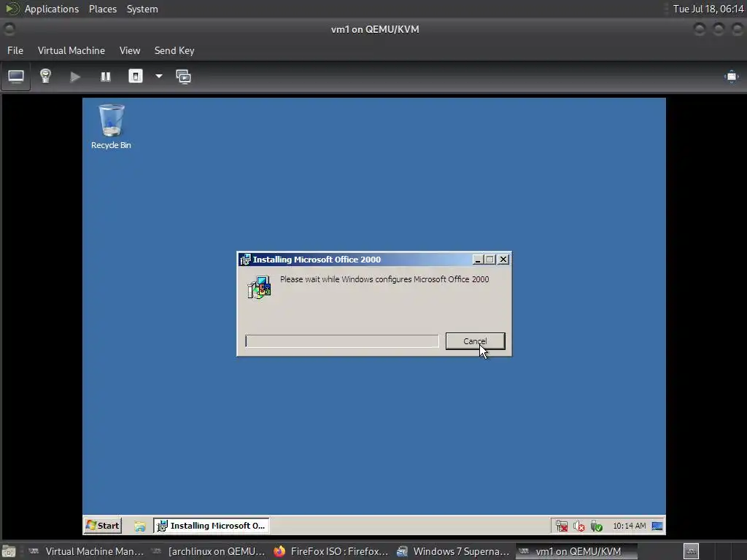This screenshot has width=747, height=560.
Task: Expand the shutdown options dropdown arrow
Action: [158, 76]
